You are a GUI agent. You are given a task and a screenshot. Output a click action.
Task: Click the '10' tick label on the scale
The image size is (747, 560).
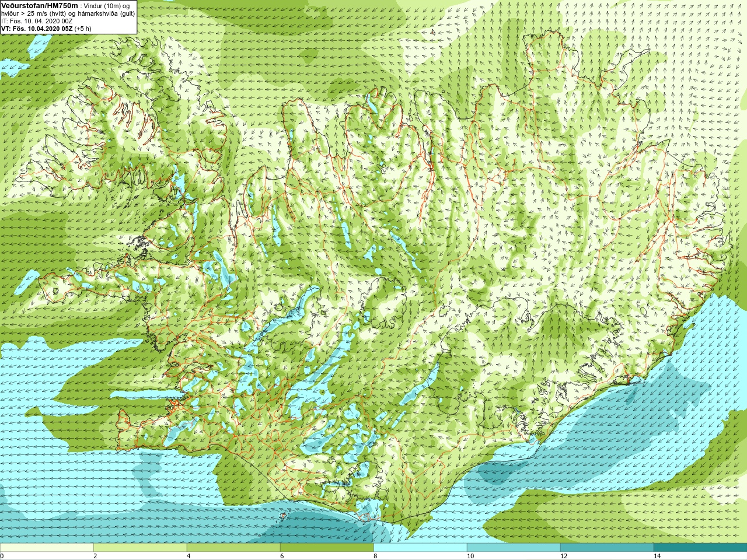[470, 556]
